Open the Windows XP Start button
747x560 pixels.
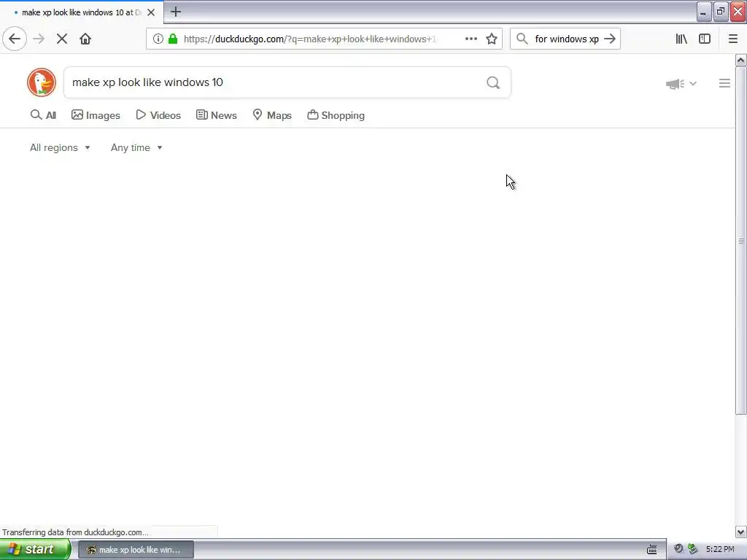pos(35,549)
